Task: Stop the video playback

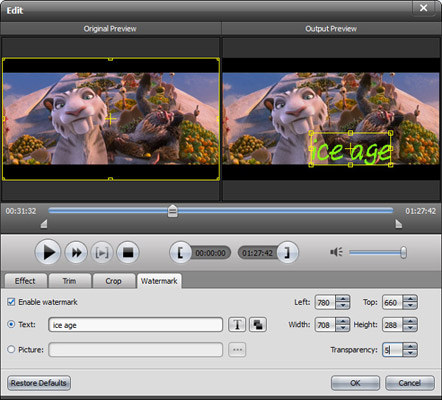Action: click(x=128, y=253)
